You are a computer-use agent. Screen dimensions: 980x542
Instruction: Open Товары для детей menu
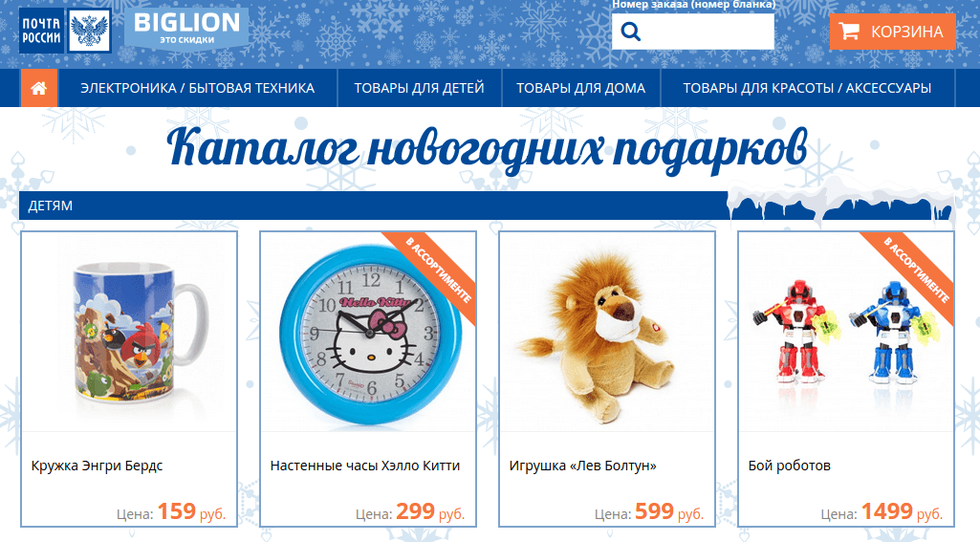click(420, 88)
